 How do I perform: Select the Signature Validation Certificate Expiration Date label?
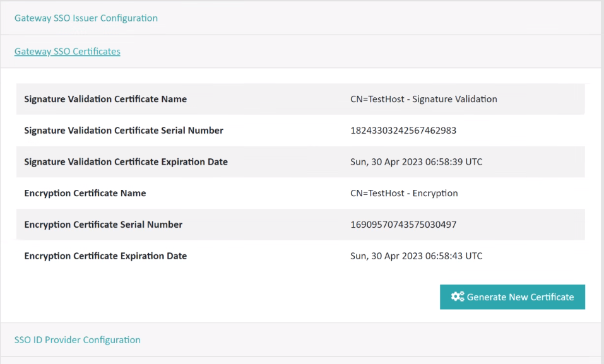click(x=126, y=161)
